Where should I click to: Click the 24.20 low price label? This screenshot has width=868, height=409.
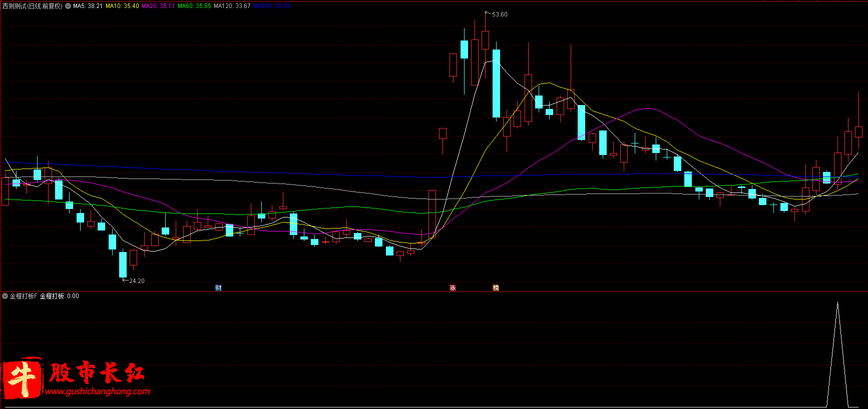point(137,281)
